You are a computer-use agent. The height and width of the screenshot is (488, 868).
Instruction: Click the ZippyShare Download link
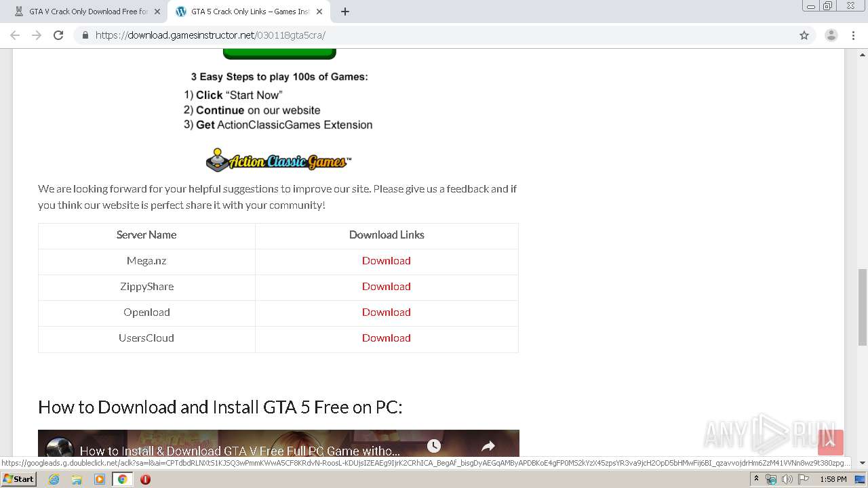point(387,287)
